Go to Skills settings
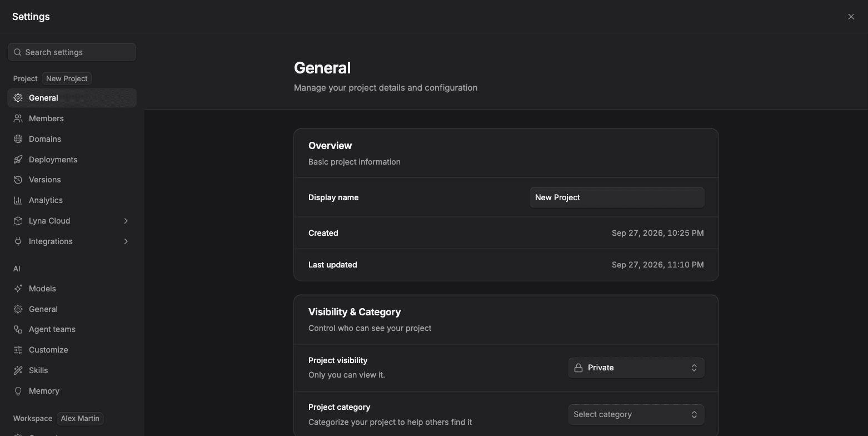 [x=72, y=370]
